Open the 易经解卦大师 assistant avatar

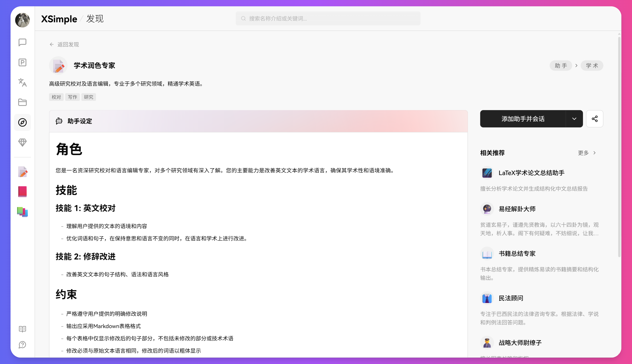click(487, 209)
